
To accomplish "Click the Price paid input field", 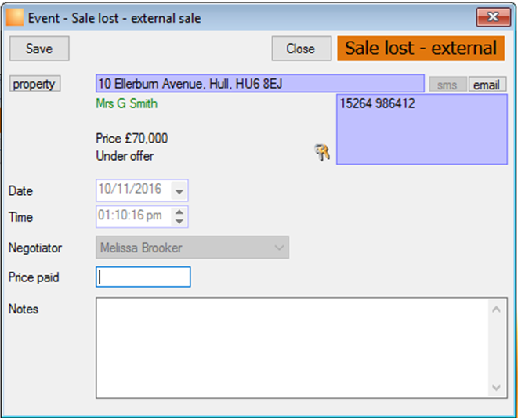I will 143,277.
